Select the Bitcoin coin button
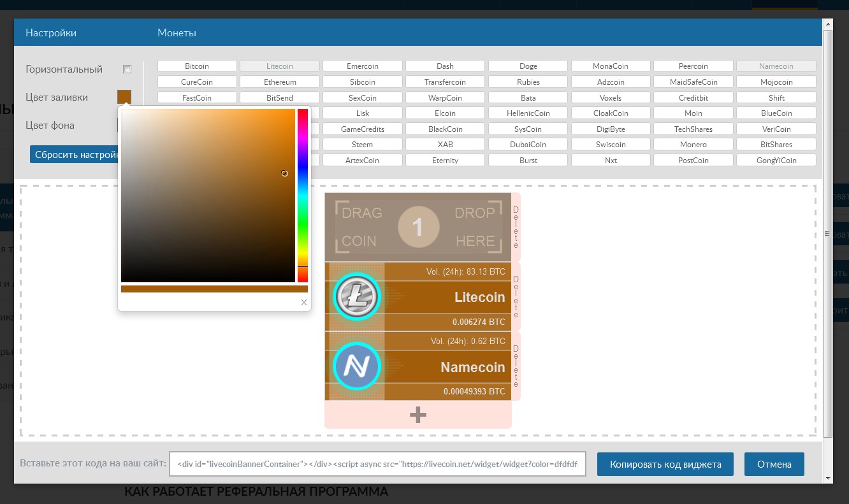 pyautogui.click(x=197, y=66)
